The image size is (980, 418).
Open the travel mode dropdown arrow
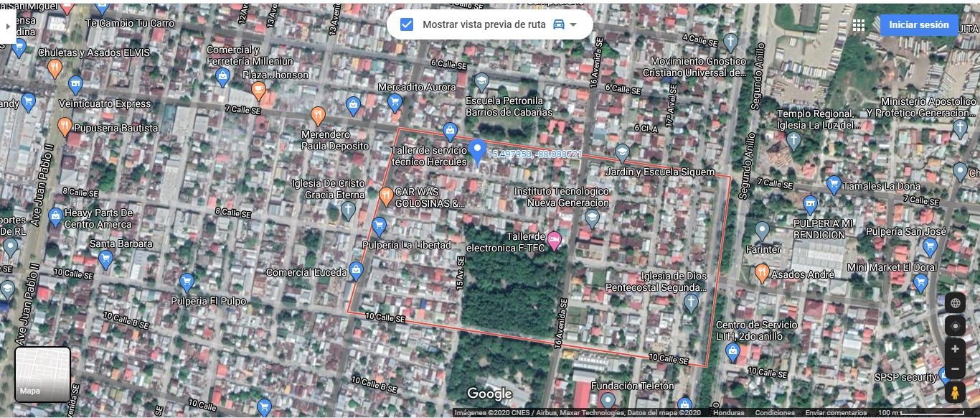(573, 24)
